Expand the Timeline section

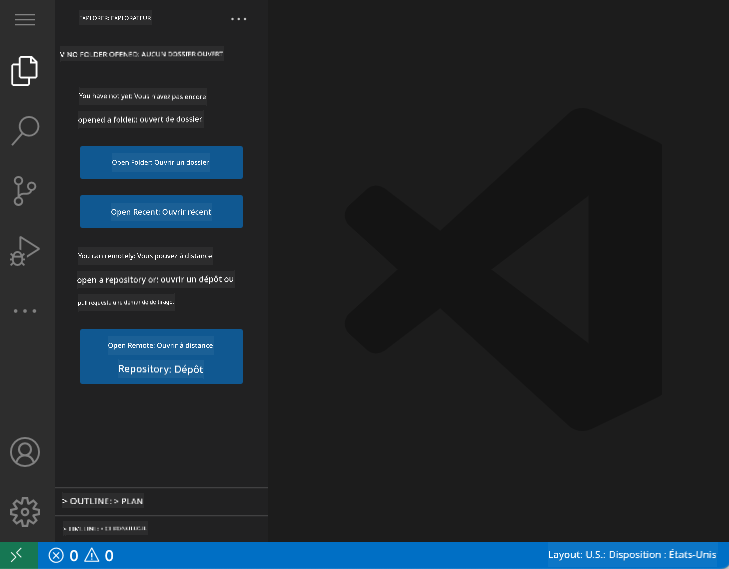tap(105, 528)
